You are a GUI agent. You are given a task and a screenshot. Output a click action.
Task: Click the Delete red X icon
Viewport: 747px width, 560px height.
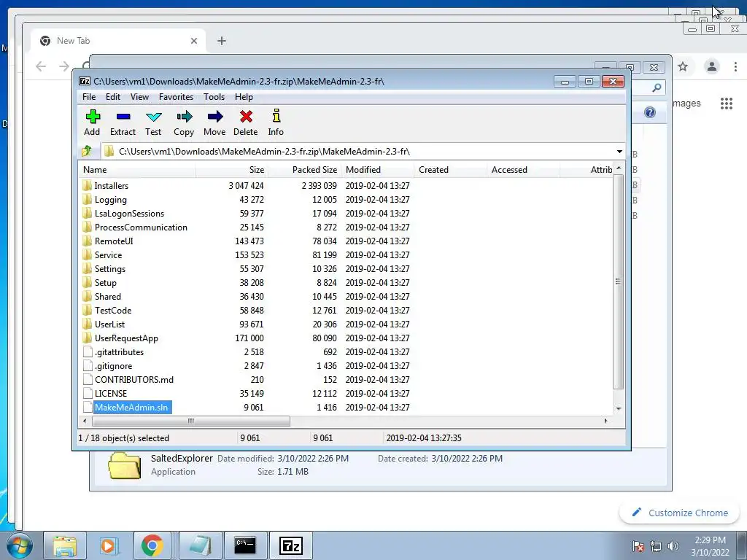pyautogui.click(x=246, y=117)
